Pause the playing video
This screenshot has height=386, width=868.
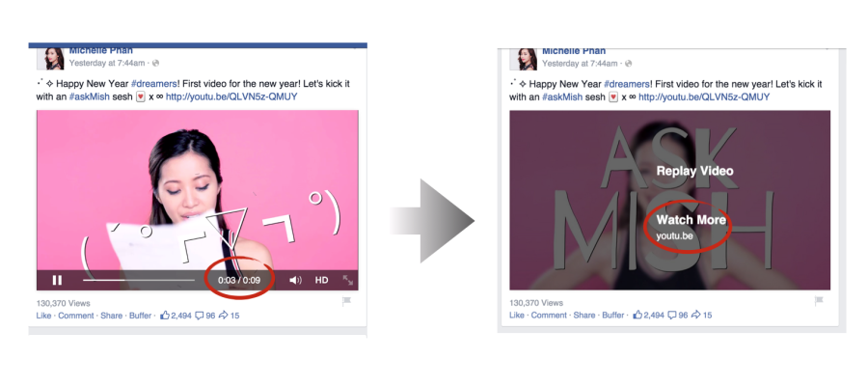pyautogui.click(x=57, y=280)
